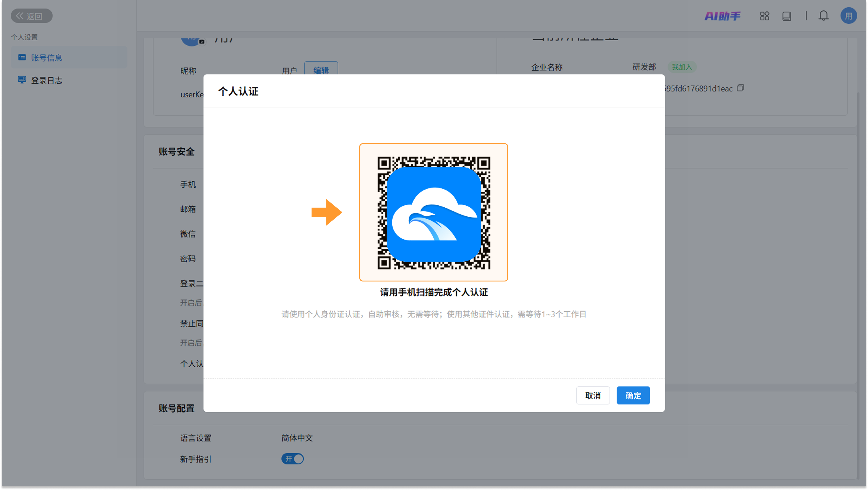The image size is (868, 490).
Task: Copy the key with copy icon
Action: click(740, 88)
